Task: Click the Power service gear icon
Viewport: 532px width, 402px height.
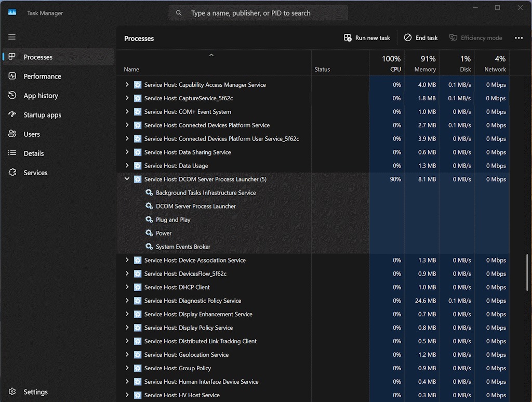Action: 149,234
